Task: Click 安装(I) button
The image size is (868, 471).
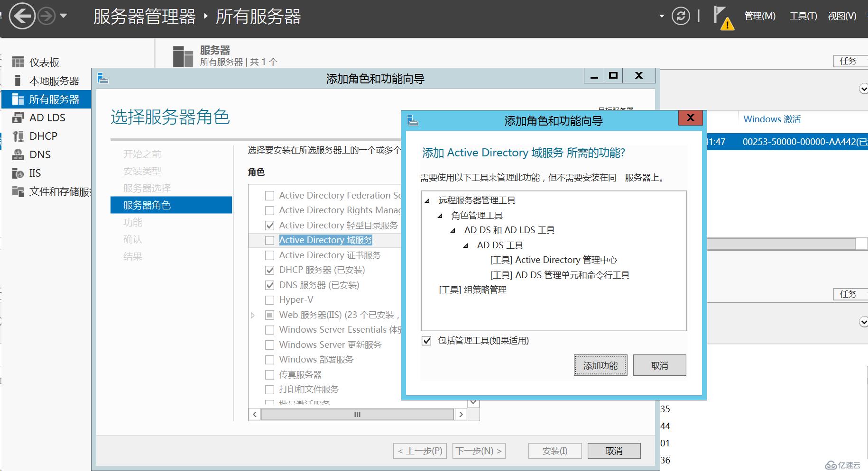Action: 555,451
